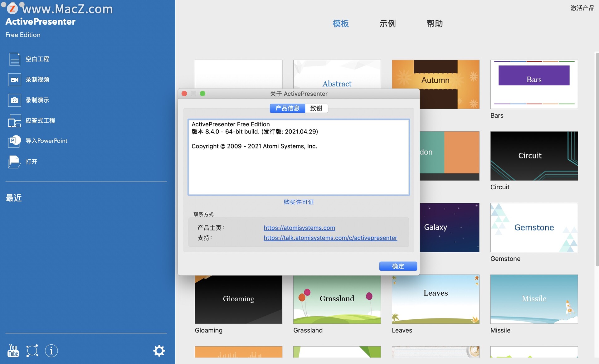Choose 录制演示 in the sidebar
The height and width of the screenshot is (364, 599).
(x=37, y=100)
